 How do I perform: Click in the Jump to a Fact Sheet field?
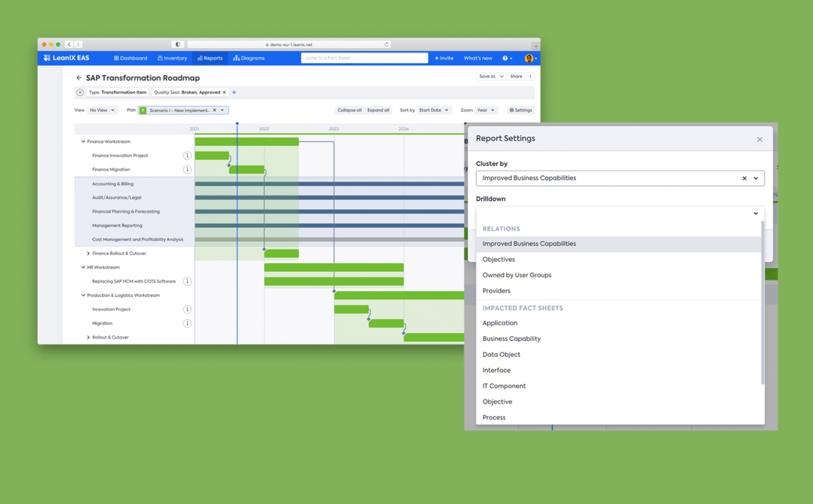364,58
